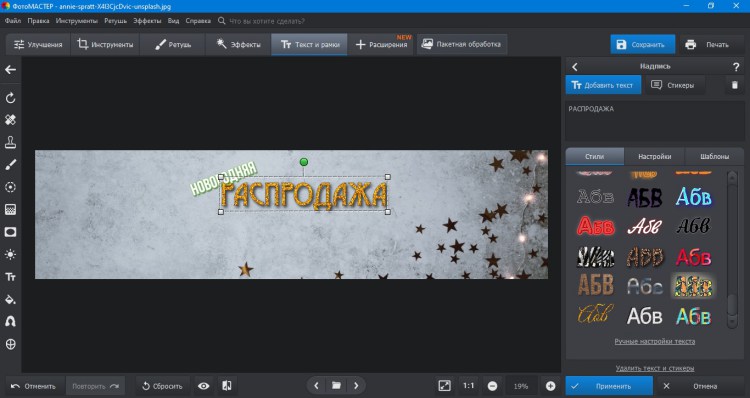The height and width of the screenshot is (398, 750).
Task: Select the radial filter circle tool
Action: coord(10,187)
